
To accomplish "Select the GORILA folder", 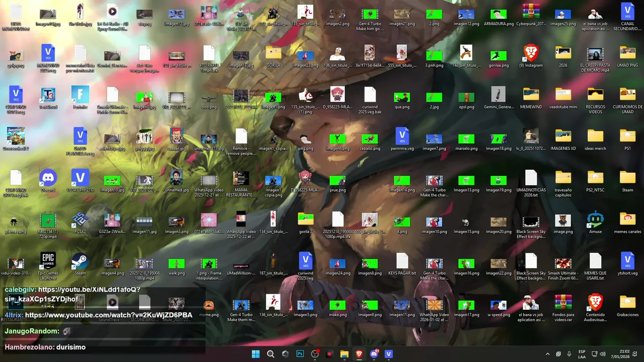I will click(273, 56).
